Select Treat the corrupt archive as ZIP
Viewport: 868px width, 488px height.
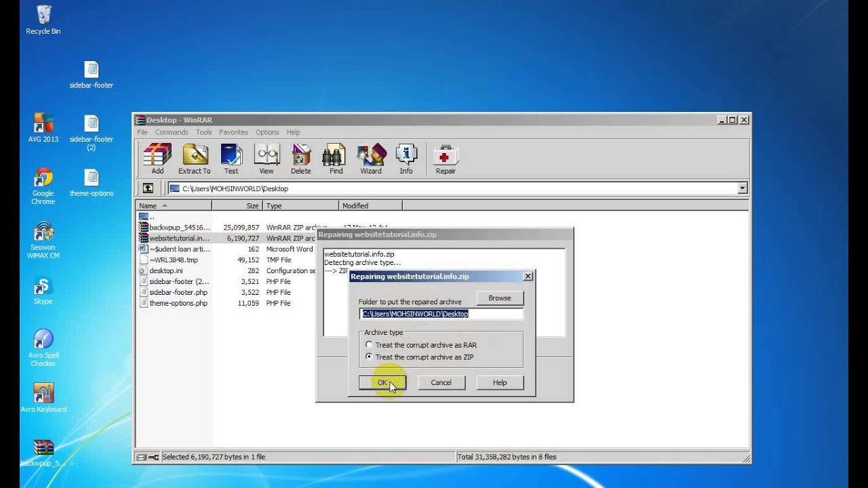(x=419, y=357)
